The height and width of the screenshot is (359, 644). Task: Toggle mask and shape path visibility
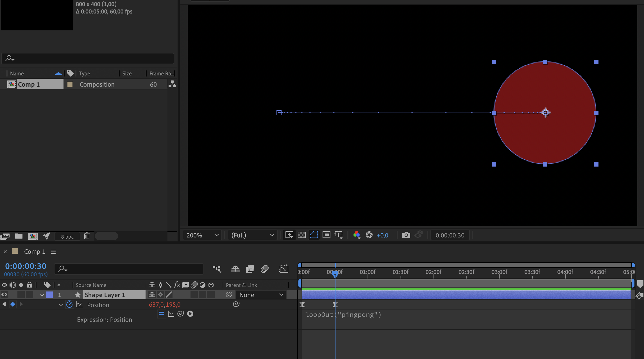pyautogui.click(x=314, y=235)
